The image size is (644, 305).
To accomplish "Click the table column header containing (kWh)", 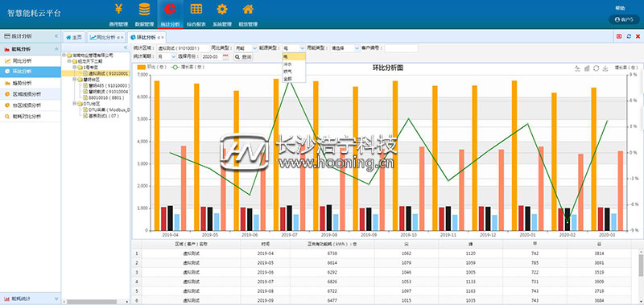I will 332,244.
